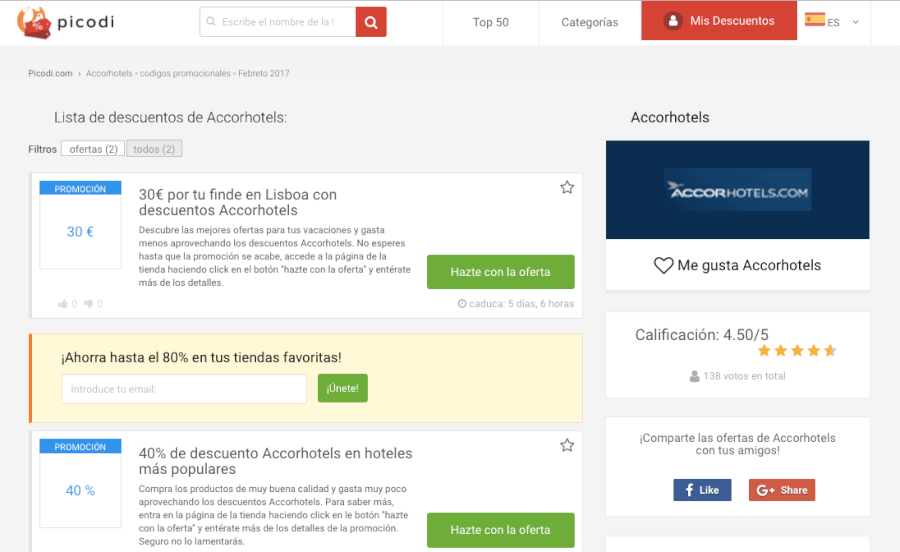This screenshot has height=552, width=900.
Task: Open the language dropdown arrow
Action: click(x=855, y=22)
